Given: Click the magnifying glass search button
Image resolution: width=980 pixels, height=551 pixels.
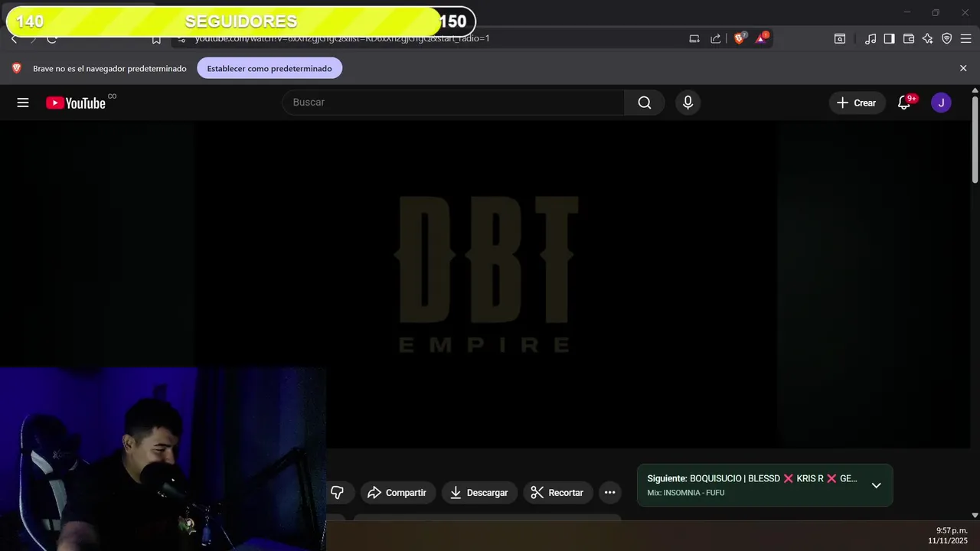Looking at the screenshot, I should 645,103.
